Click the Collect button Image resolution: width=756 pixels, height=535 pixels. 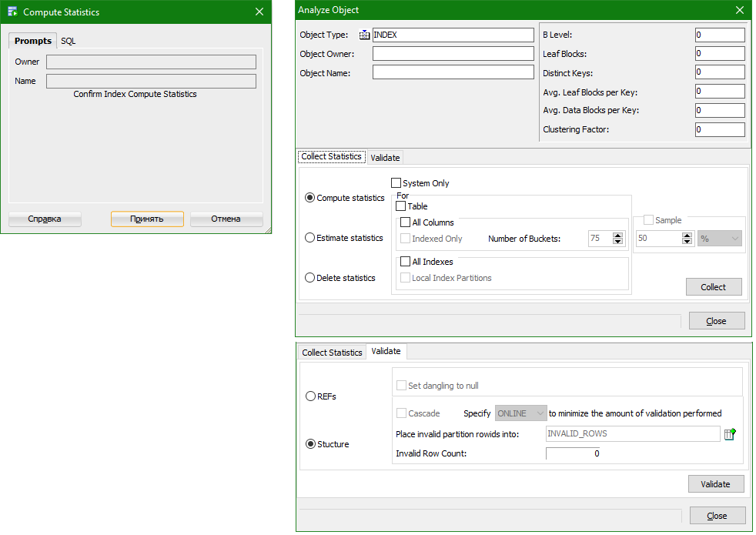coord(714,286)
